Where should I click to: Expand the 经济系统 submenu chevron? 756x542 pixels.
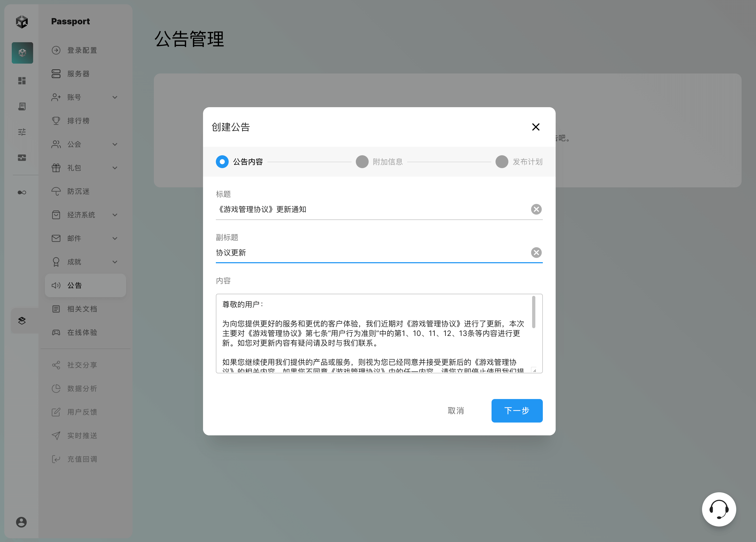(115, 215)
